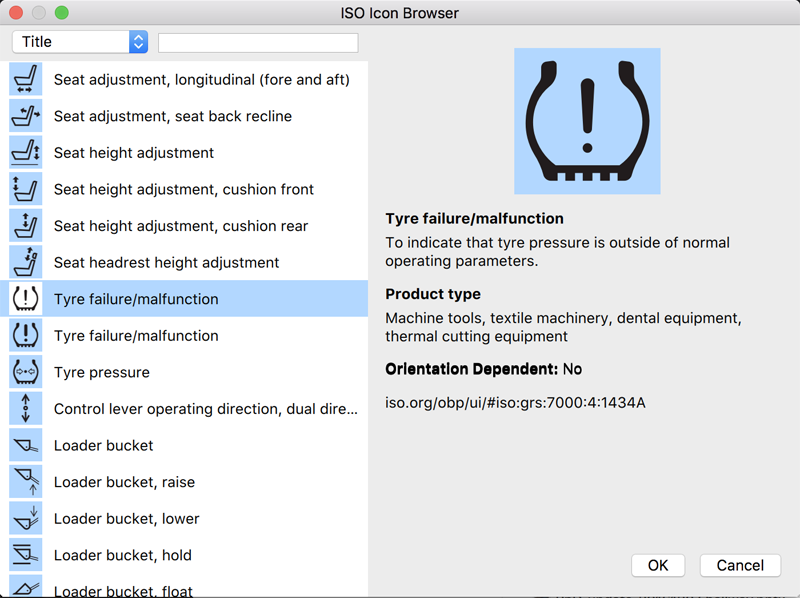Select the Loader bucket, float list item
800x598 pixels.
123,589
